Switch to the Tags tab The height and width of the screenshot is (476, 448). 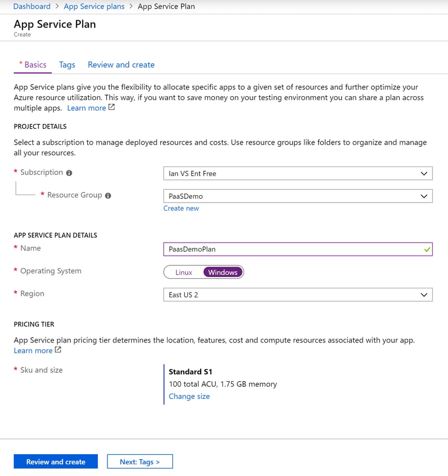[67, 65]
